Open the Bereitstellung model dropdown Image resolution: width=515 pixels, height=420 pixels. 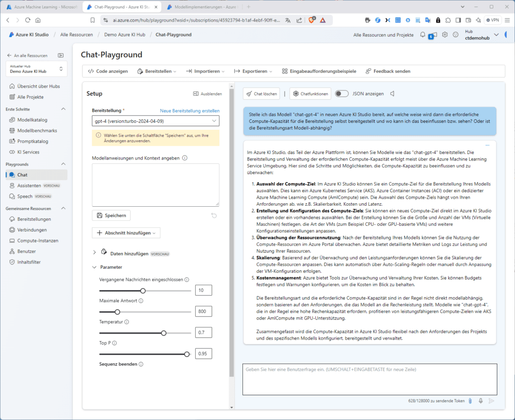pos(156,121)
